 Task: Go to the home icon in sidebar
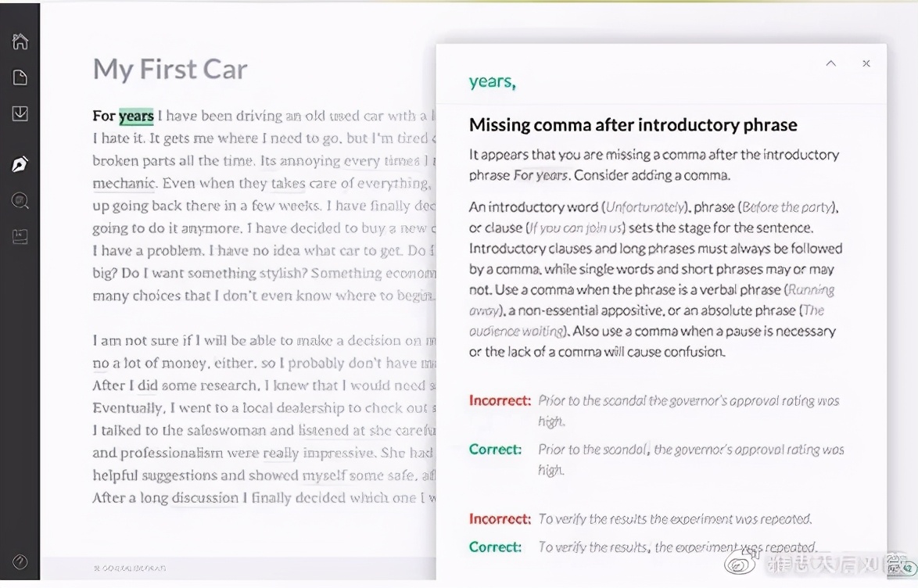point(20,41)
